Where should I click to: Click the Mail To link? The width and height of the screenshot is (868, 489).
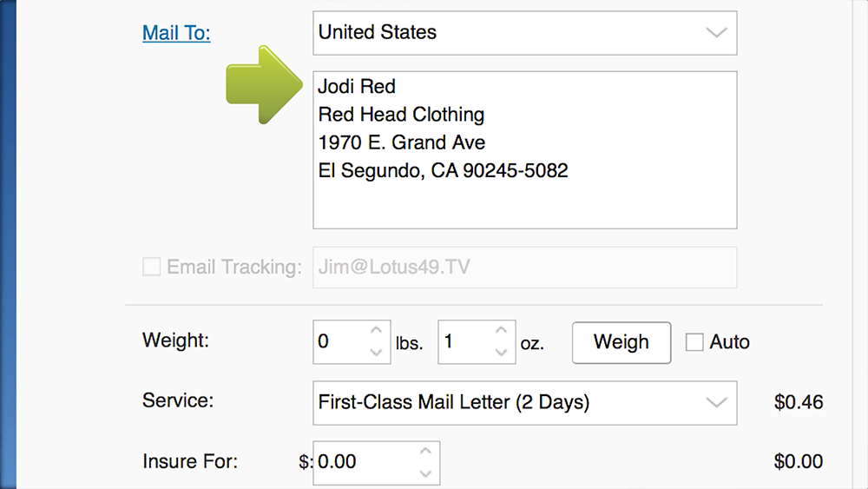coord(176,33)
